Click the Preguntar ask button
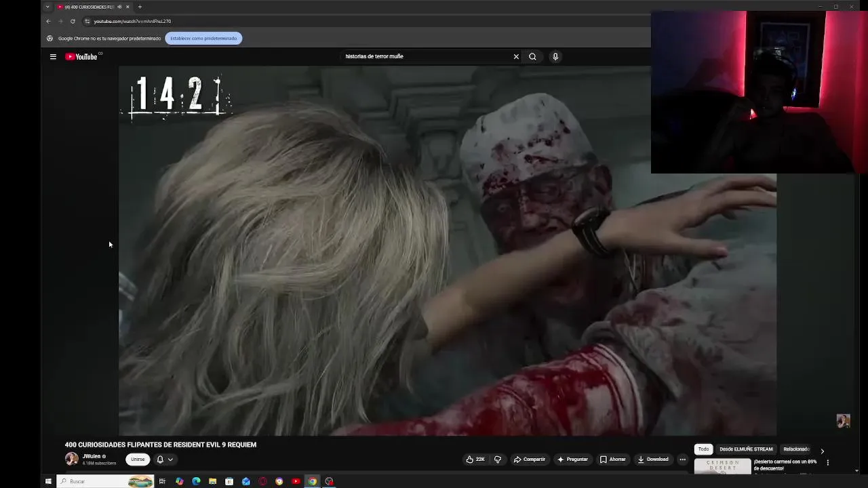 pyautogui.click(x=573, y=460)
